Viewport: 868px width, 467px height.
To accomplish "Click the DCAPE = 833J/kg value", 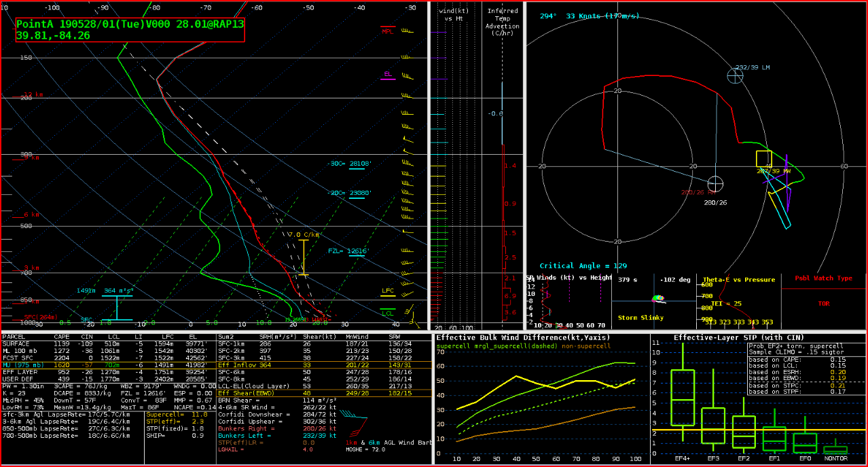I will 83,392.
